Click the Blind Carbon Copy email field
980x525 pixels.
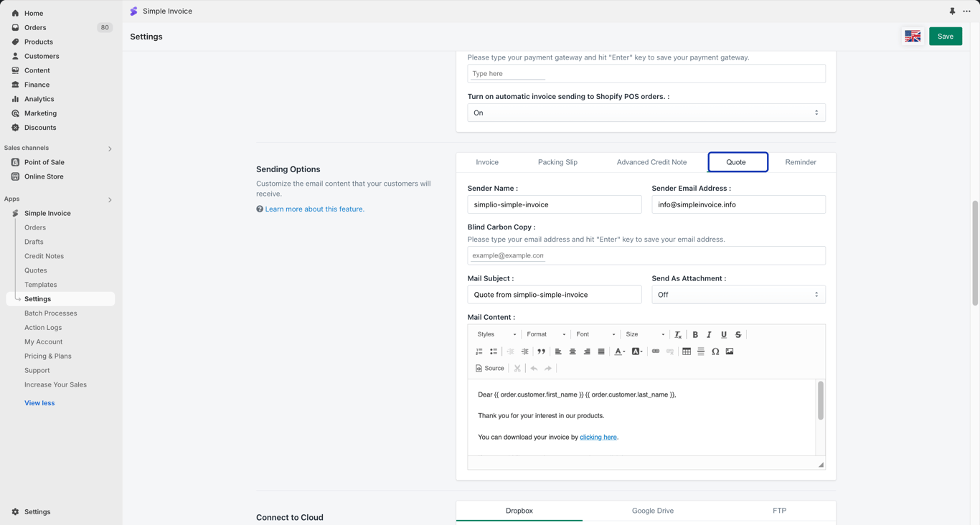(646, 255)
